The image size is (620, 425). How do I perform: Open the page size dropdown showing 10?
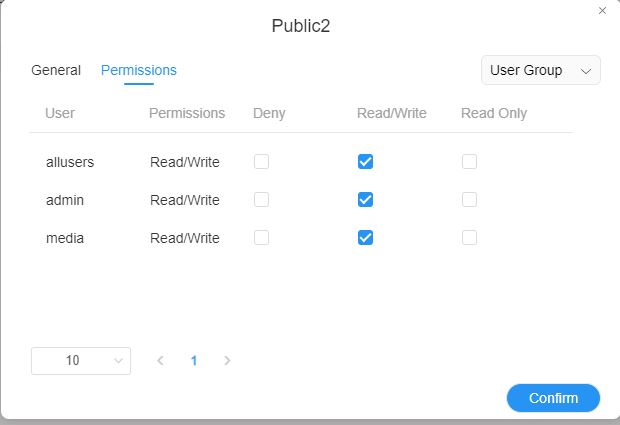(x=81, y=361)
